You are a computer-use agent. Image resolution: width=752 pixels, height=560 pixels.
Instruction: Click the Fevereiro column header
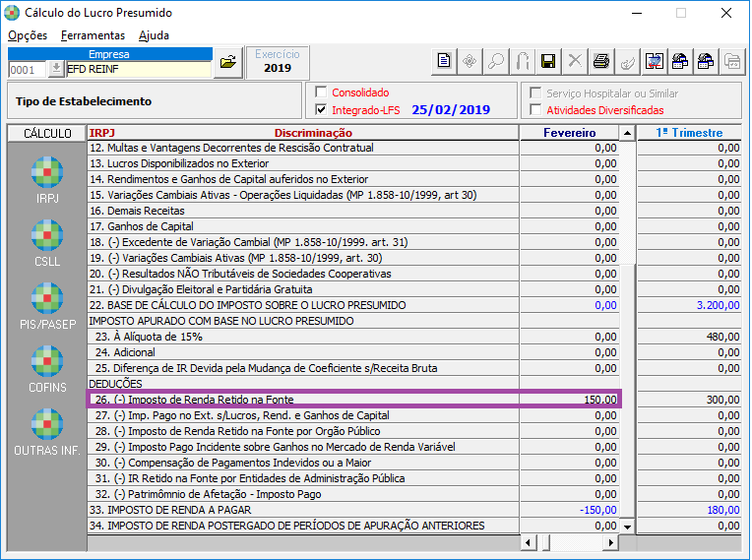click(x=569, y=133)
